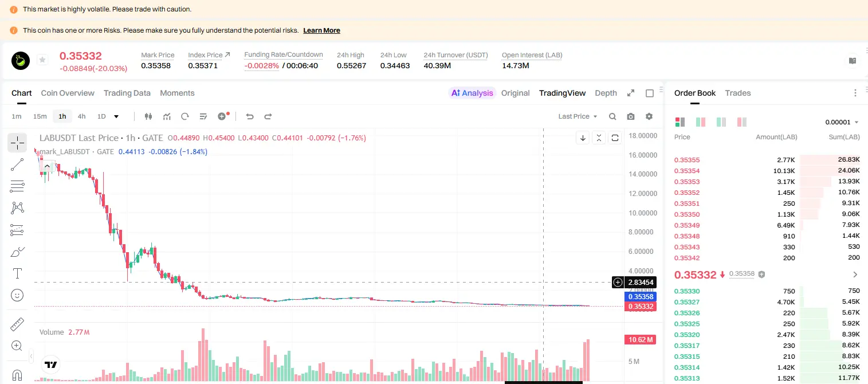
Task: Select the Depth chart view
Action: click(606, 93)
